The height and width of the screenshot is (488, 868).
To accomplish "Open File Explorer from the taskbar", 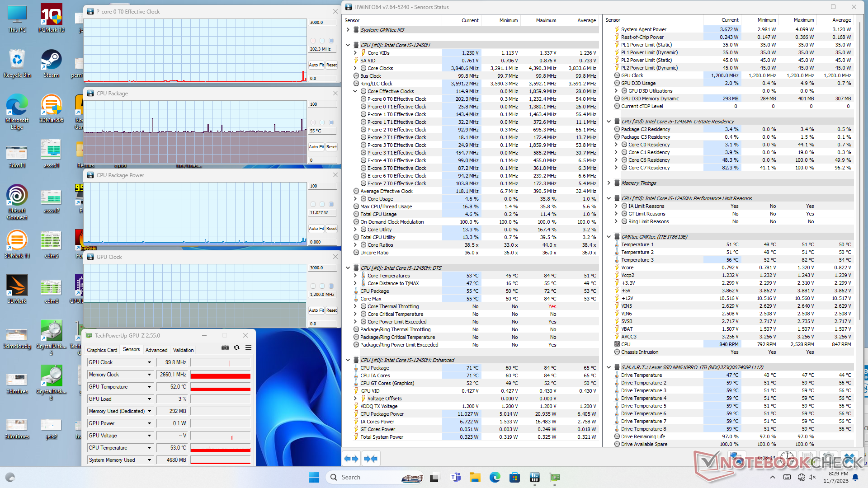I will point(475,477).
